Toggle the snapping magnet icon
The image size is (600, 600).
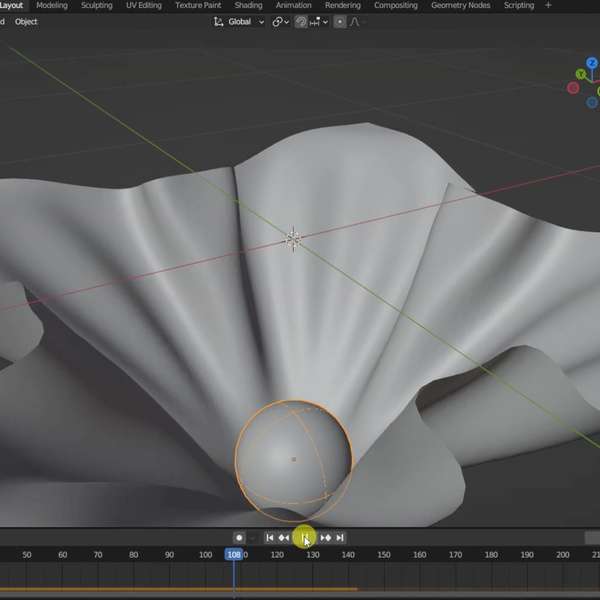(301, 22)
